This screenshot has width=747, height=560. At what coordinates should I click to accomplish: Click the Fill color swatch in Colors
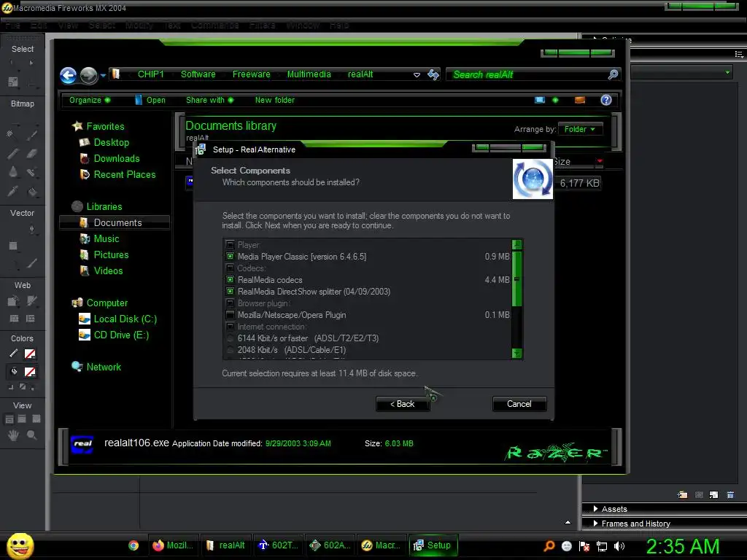click(30, 372)
